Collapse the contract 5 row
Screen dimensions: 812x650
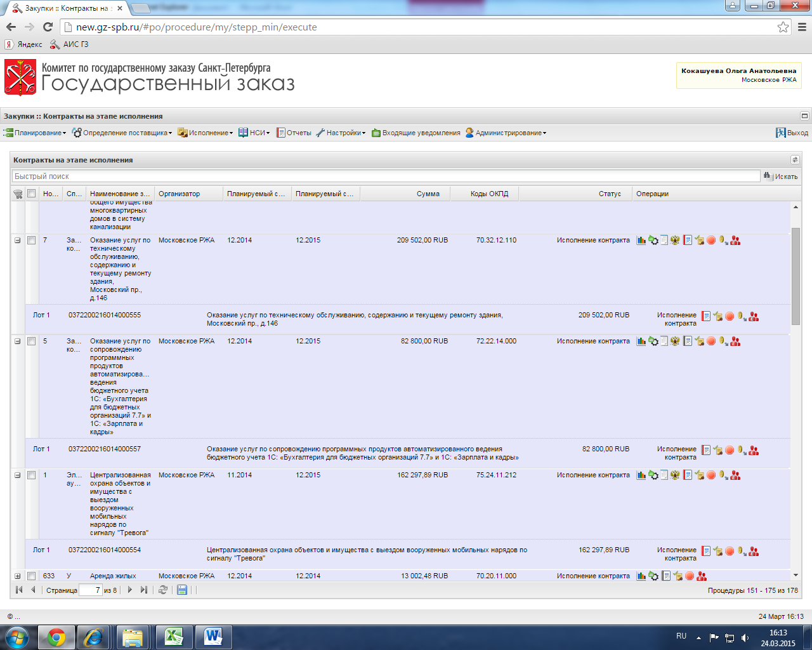click(18, 342)
